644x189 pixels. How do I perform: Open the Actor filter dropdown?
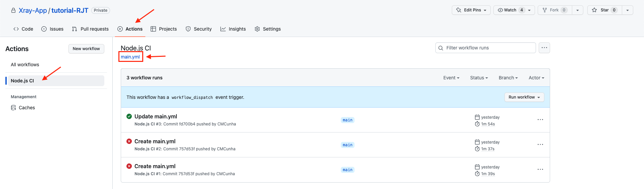point(536,78)
